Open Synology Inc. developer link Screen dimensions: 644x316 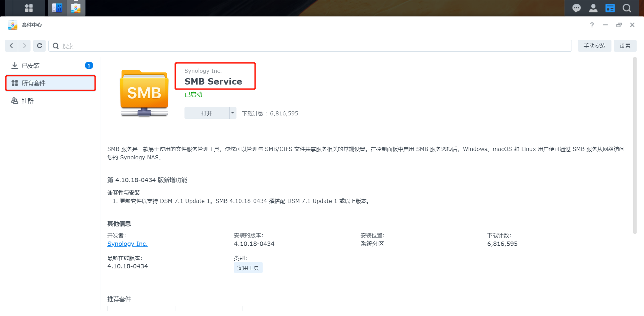click(127, 244)
